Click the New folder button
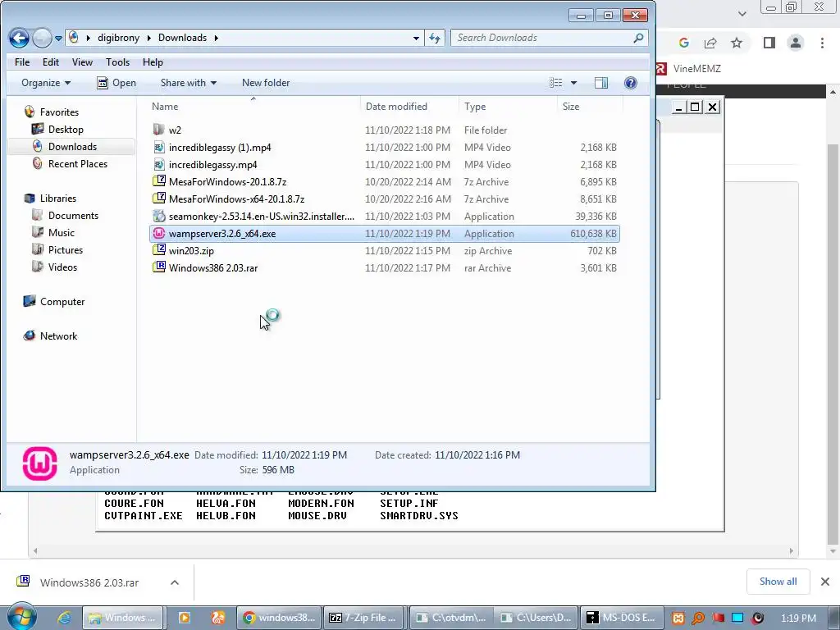The image size is (840, 630). pyautogui.click(x=266, y=83)
